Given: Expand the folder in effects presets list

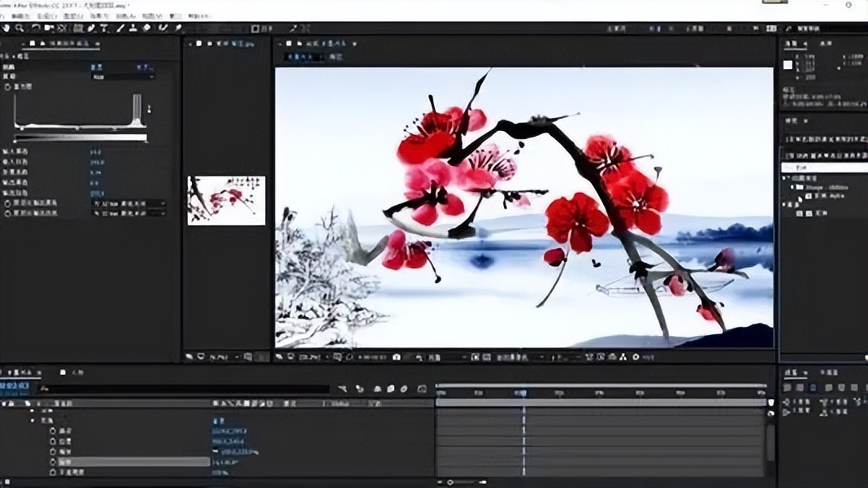Looking at the screenshot, I should click(792, 186).
